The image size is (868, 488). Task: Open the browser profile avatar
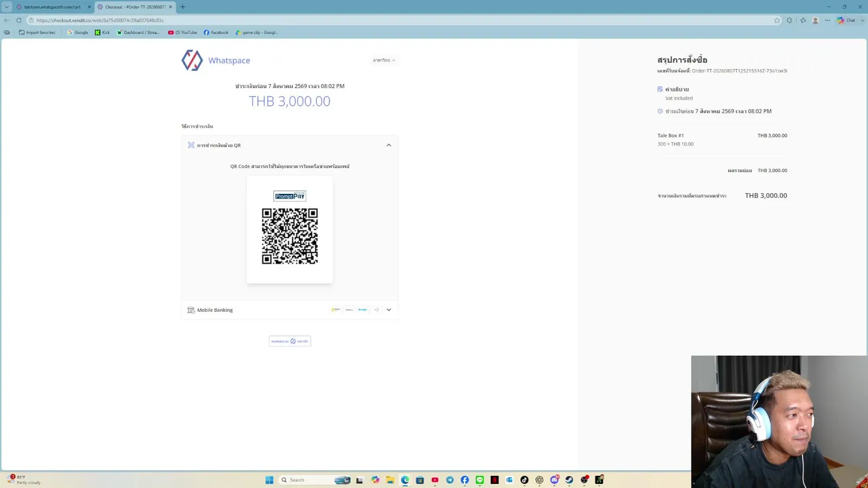(815, 20)
